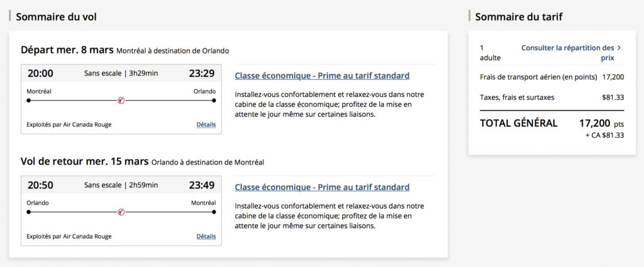Click the chevron next to price breakdown link
This screenshot has width=644, height=267.
619,48
